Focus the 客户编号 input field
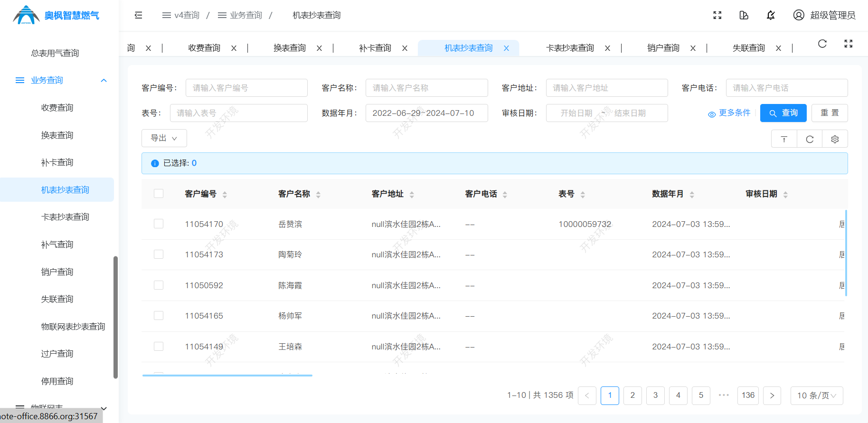 (x=246, y=88)
